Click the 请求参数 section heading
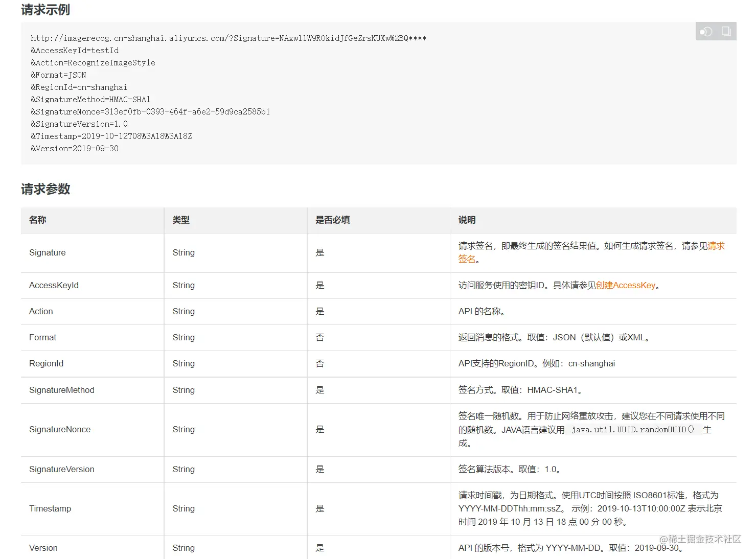This screenshot has height=559, width=756. (x=45, y=189)
